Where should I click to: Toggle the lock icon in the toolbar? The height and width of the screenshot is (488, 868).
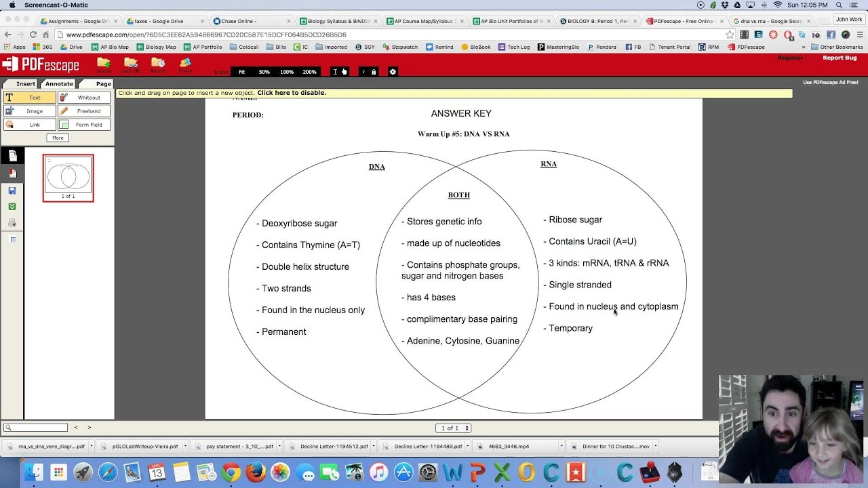coord(374,72)
